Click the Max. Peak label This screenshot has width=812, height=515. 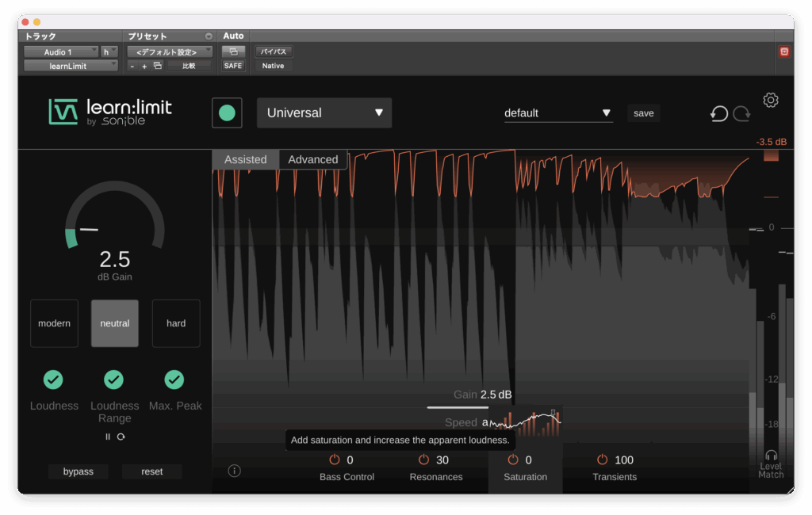175,406
